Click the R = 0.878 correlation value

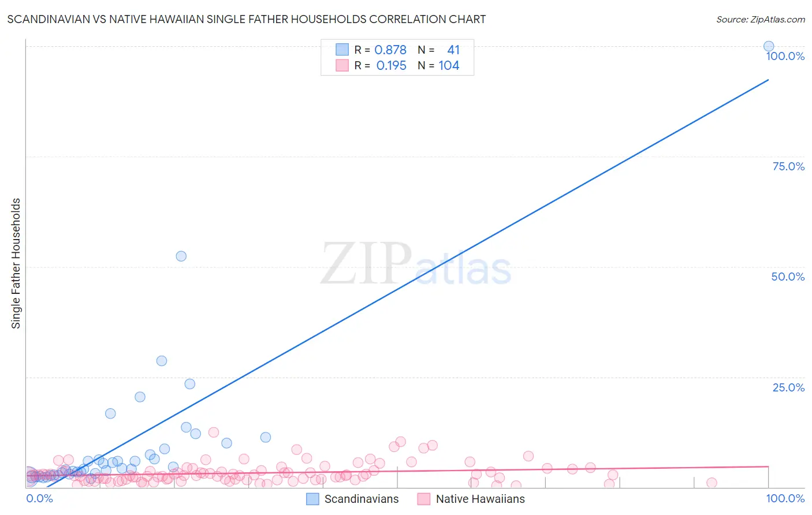coord(381,50)
